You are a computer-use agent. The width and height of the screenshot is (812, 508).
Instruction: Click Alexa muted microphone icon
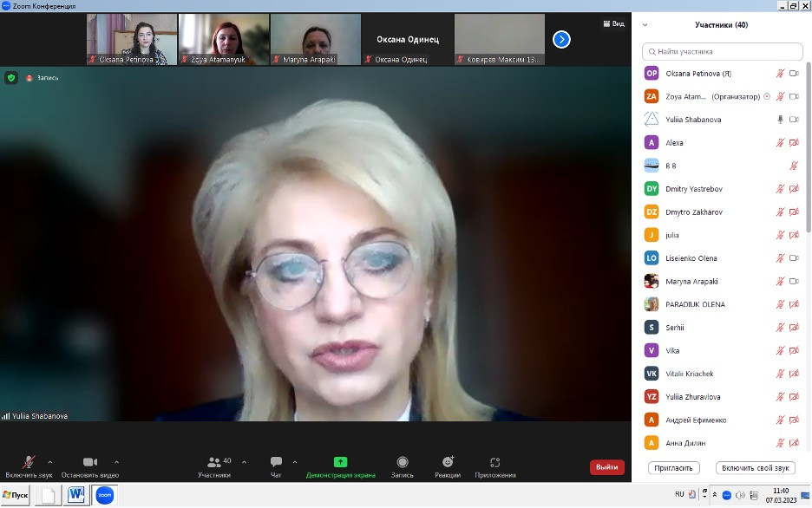click(780, 143)
